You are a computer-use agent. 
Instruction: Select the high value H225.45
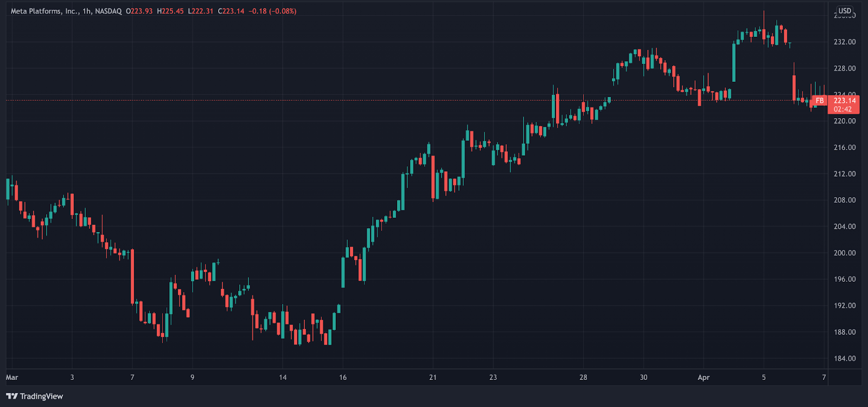pyautogui.click(x=170, y=11)
